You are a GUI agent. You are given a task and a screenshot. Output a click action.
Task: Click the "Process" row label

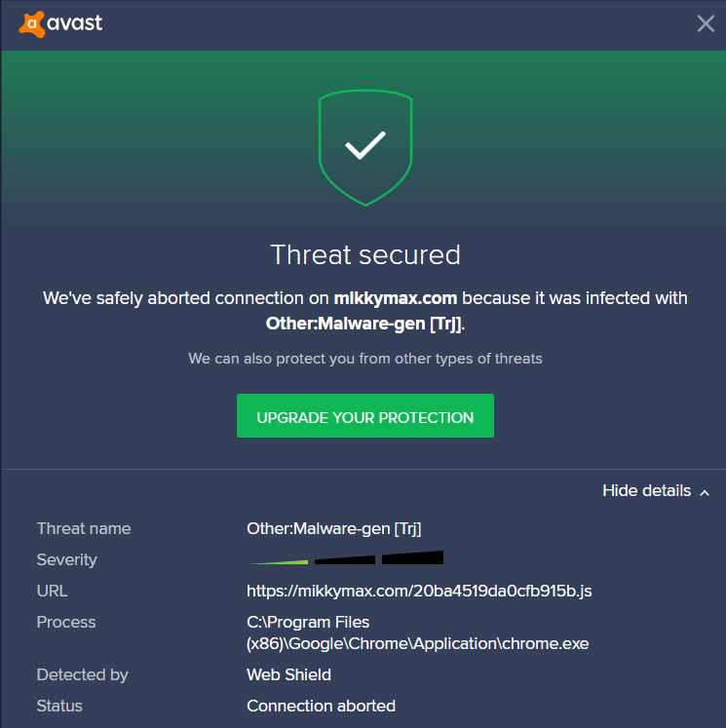tap(66, 622)
